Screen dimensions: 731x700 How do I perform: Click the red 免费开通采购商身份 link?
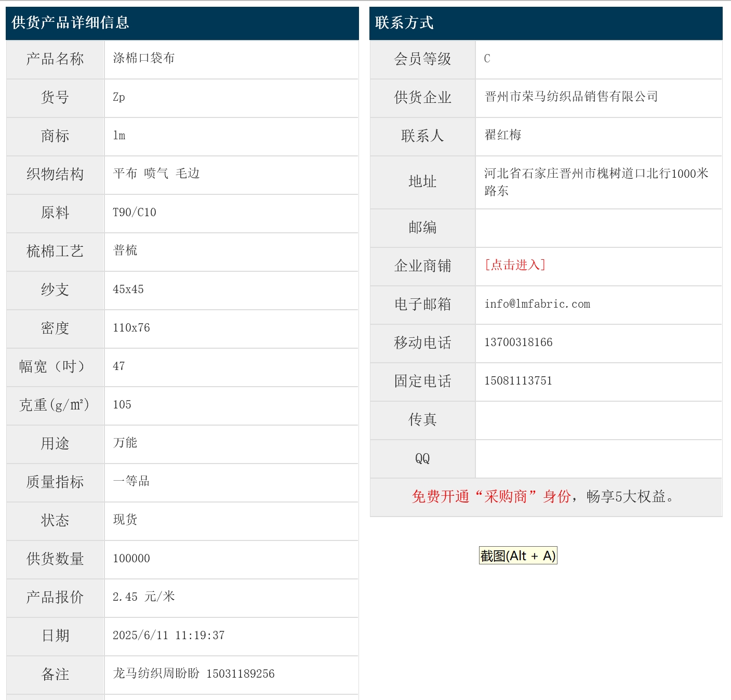pos(491,497)
